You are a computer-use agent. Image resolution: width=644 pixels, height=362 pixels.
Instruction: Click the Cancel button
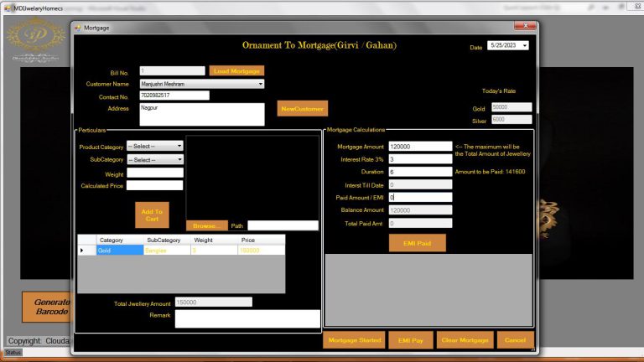coord(515,340)
